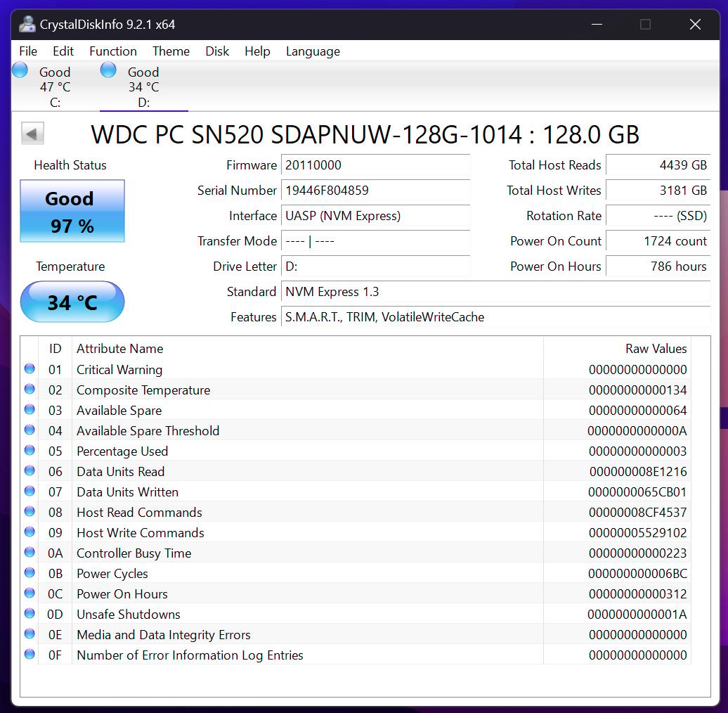Select the D: drive status orb
The width and height of the screenshot is (728, 713).
[108, 70]
